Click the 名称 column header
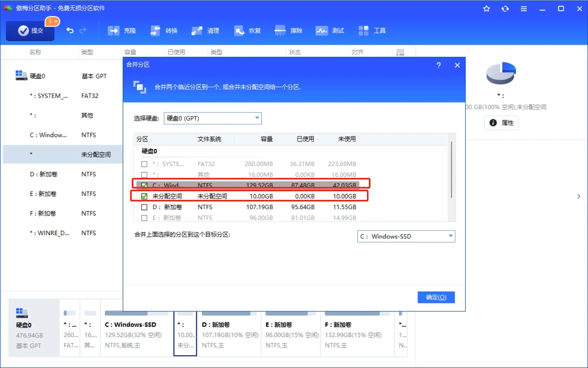The image size is (588, 368). [35, 52]
